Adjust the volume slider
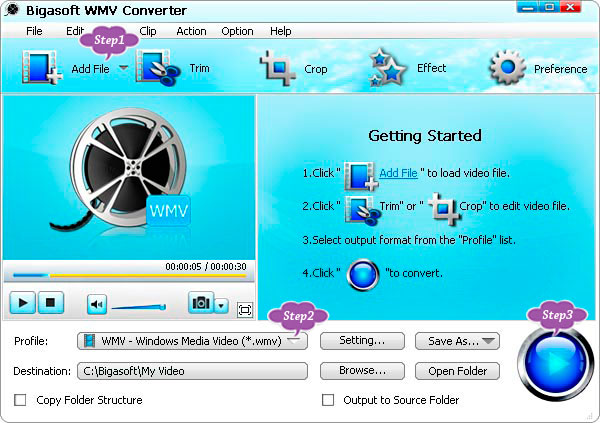The image size is (600, 423). click(x=139, y=307)
